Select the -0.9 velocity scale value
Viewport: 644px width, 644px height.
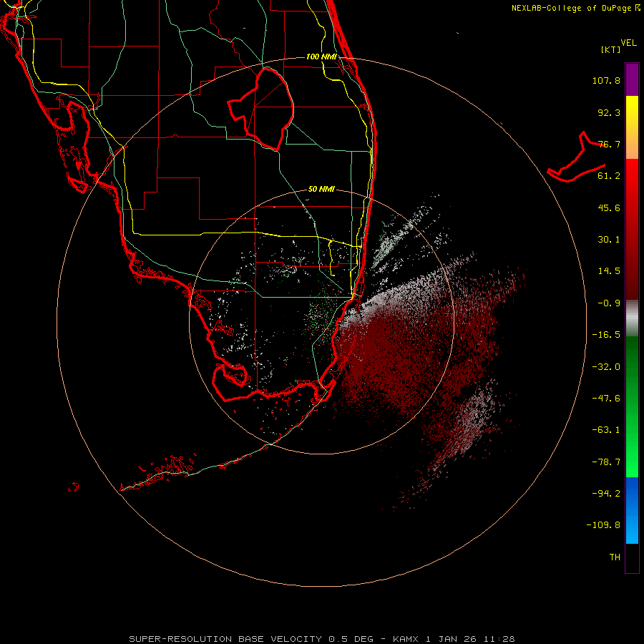click(609, 303)
